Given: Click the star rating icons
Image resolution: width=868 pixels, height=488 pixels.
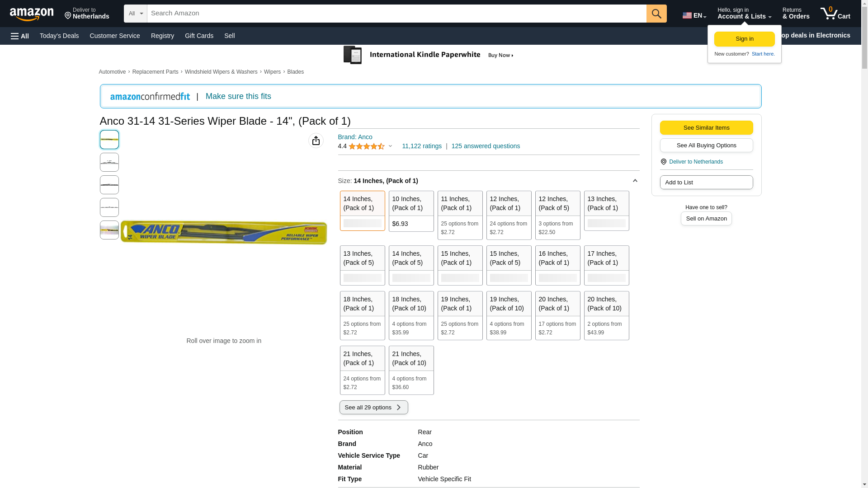Looking at the screenshot, I should [367, 146].
